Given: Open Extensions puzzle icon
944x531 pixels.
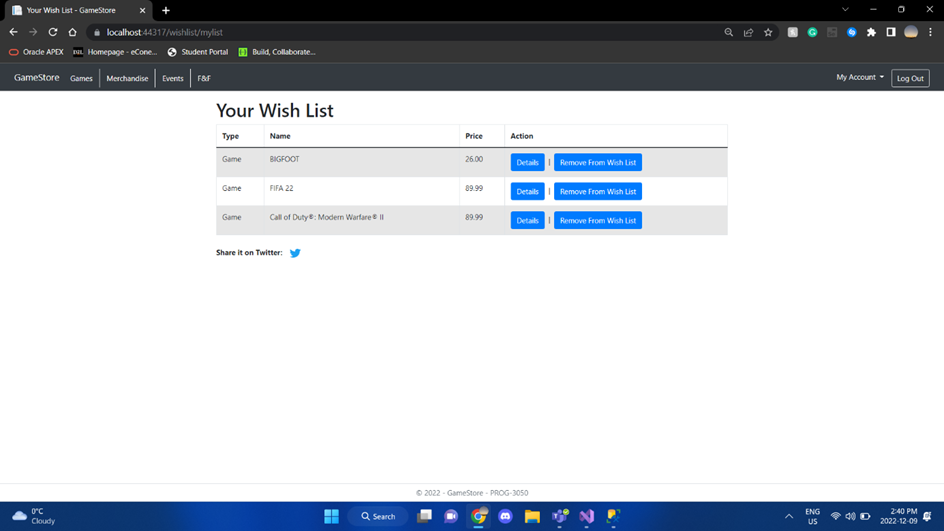Looking at the screenshot, I should click(x=871, y=33).
